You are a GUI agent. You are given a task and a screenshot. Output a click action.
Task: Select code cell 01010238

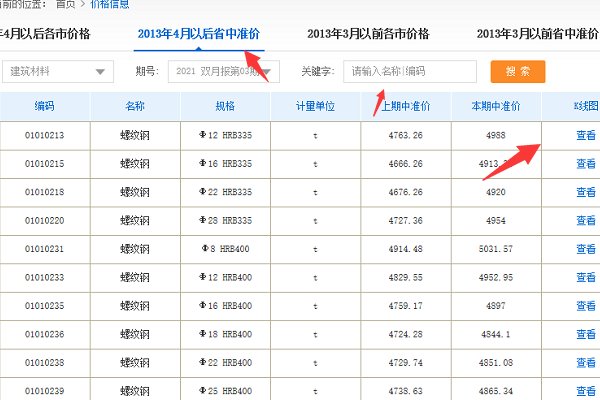[44, 362]
